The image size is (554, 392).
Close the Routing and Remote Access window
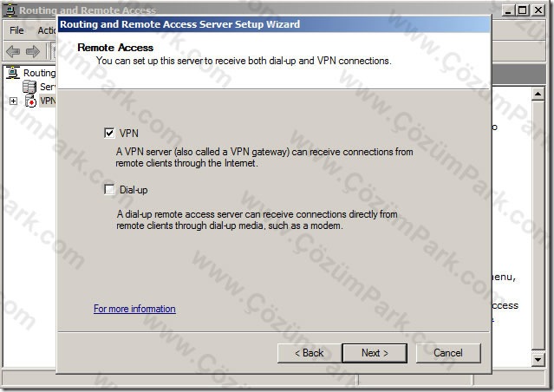coord(538,10)
